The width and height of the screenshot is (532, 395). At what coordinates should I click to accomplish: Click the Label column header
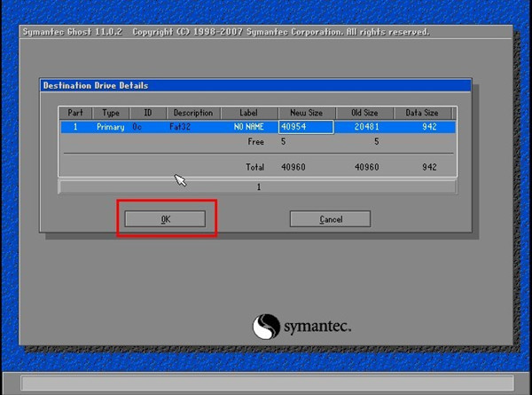point(248,113)
